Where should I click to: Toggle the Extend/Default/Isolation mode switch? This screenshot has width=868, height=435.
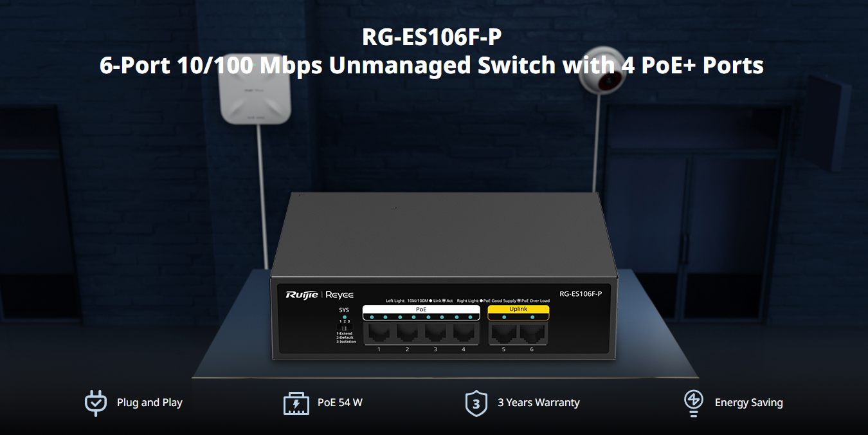(345, 328)
